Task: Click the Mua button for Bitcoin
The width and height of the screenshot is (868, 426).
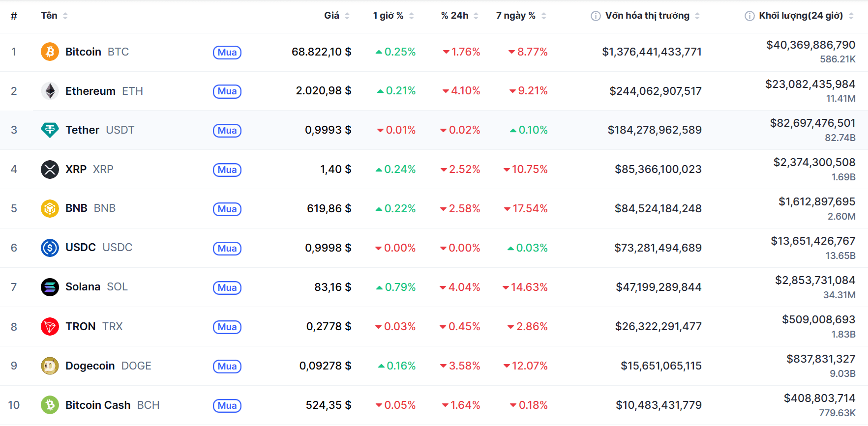Action: pos(227,52)
